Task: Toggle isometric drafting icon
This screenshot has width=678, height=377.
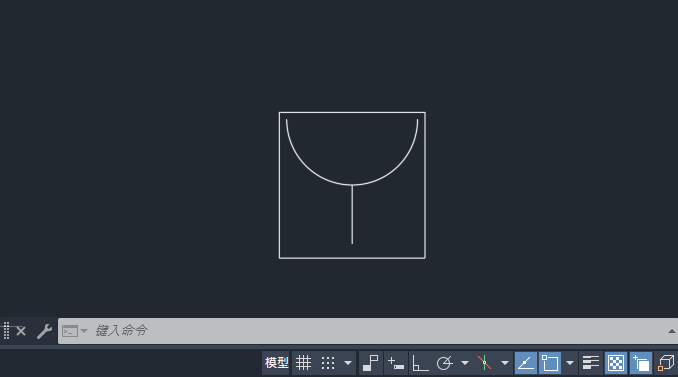Action: 484,363
